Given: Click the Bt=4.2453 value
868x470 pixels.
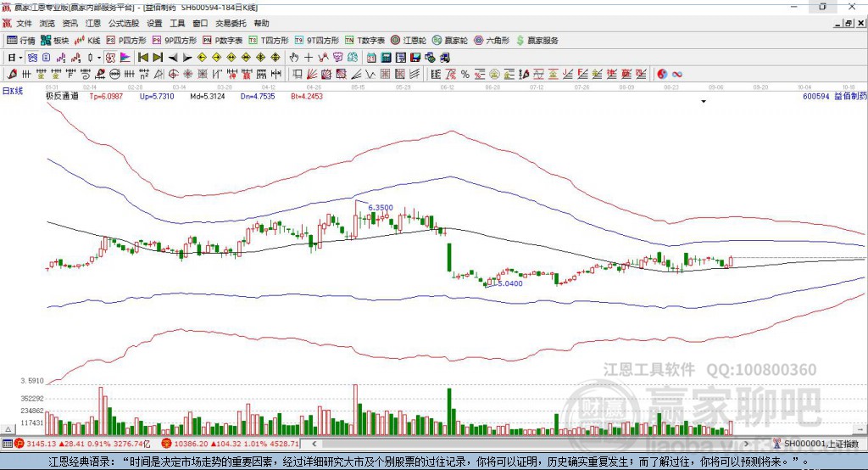Looking at the screenshot, I should [x=307, y=96].
